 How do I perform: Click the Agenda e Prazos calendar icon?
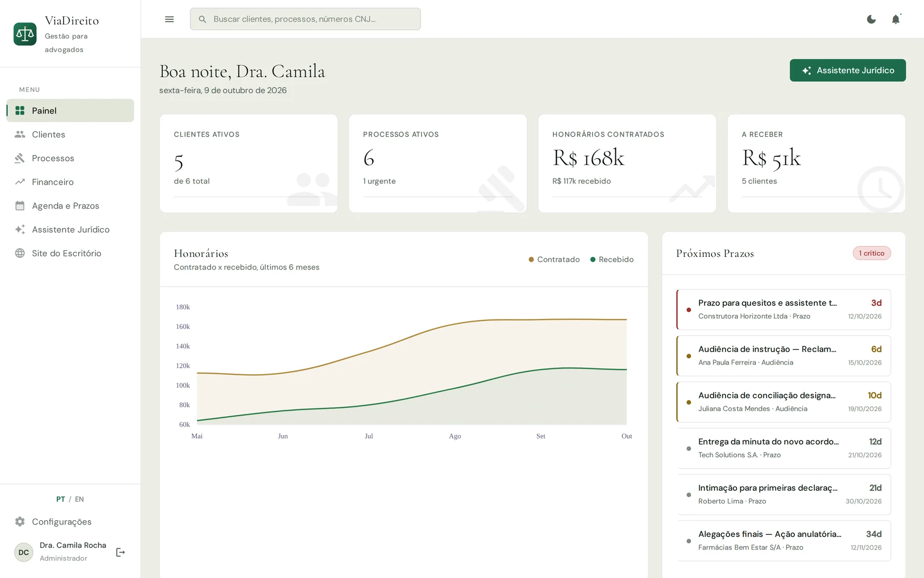coord(20,206)
